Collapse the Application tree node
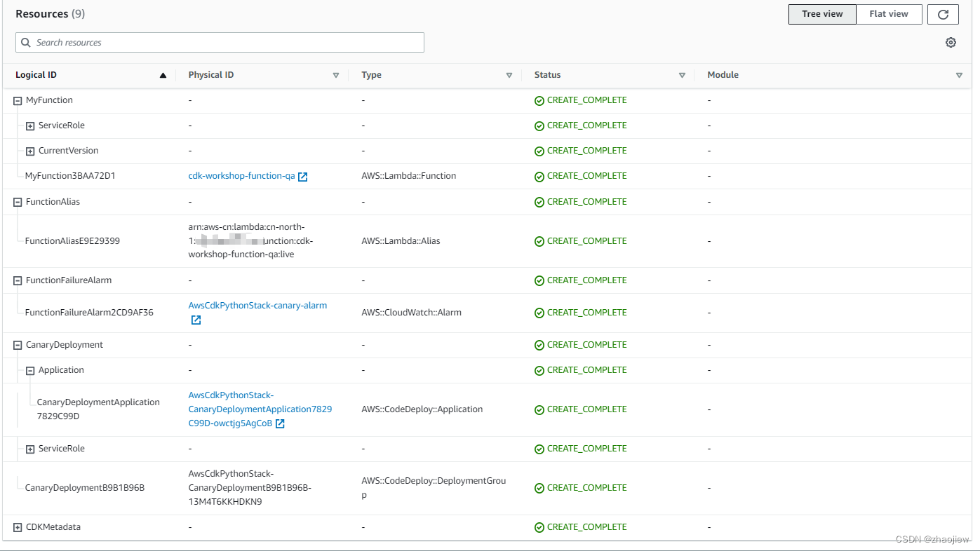Screen dimensions: 980x551 30,371
